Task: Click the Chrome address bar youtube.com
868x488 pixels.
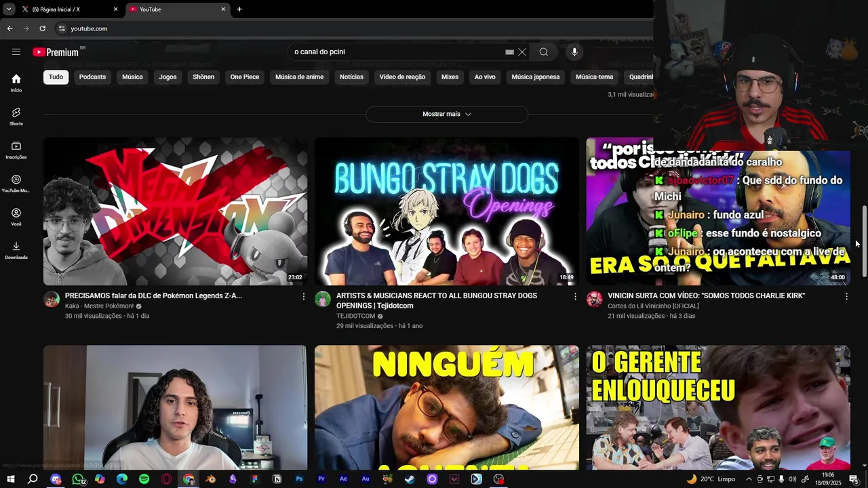Action: (x=89, y=28)
